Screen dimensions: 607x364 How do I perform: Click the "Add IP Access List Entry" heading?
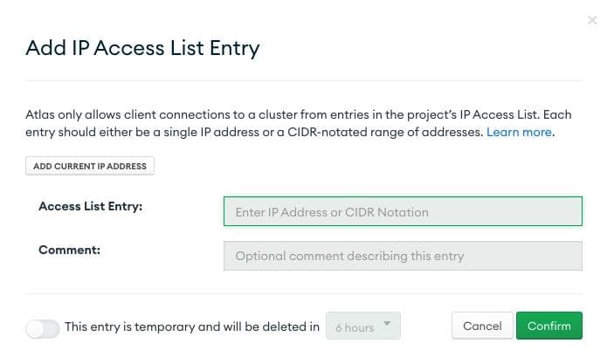142,48
